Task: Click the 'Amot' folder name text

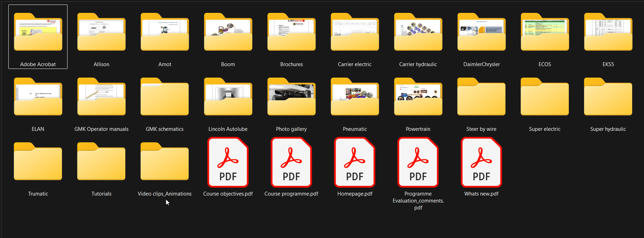Action: [165, 64]
